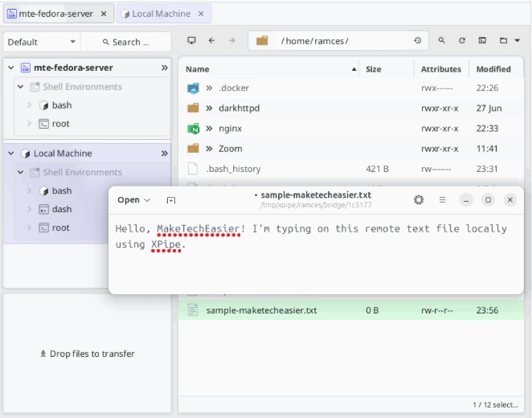Sort files by Size column
532x418 pixels.
pyautogui.click(x=386, y=69)
